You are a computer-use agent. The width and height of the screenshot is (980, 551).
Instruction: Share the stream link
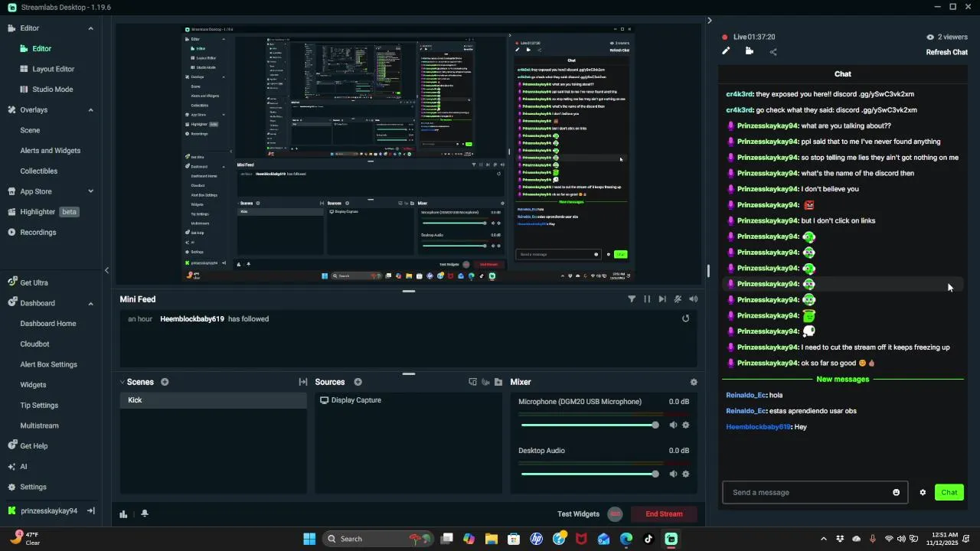click(x=773, y=51)
